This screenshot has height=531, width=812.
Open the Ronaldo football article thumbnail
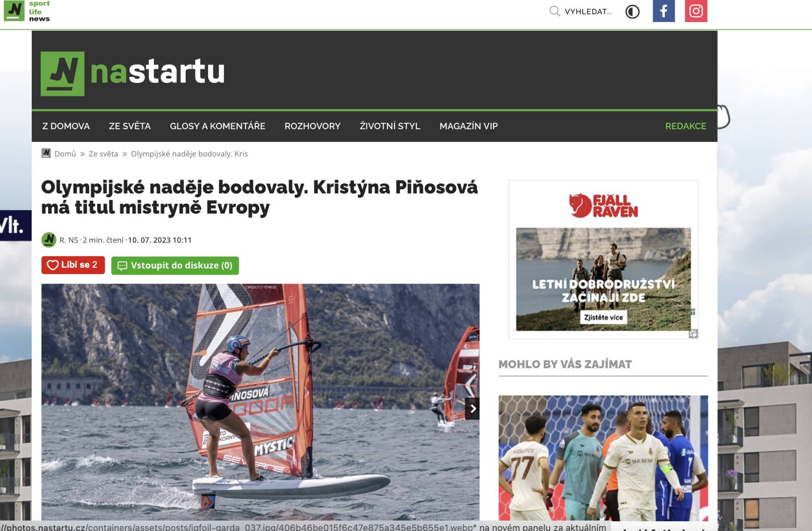[x=603, y=458]
